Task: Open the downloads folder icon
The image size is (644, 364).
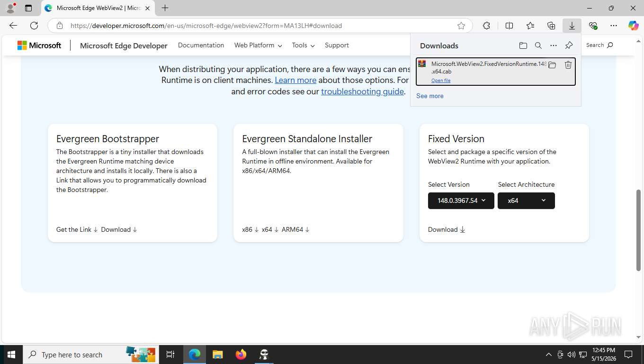Action: (523, 45)
